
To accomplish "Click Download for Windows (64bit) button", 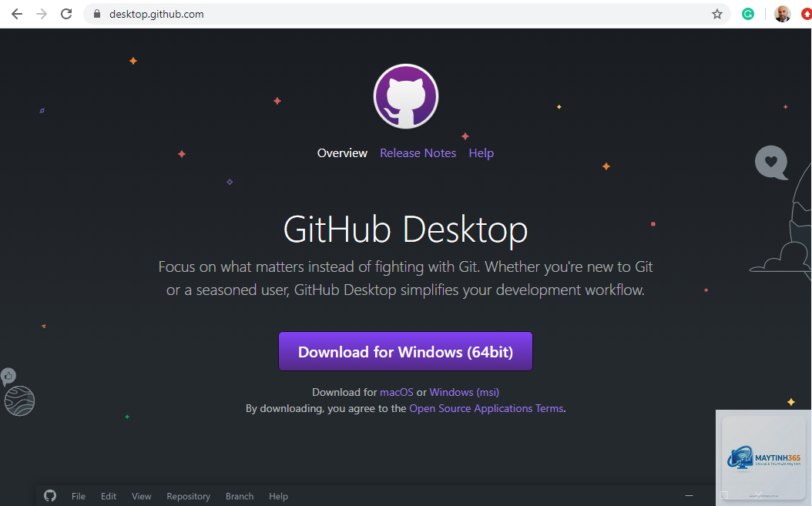I will 405,352.
